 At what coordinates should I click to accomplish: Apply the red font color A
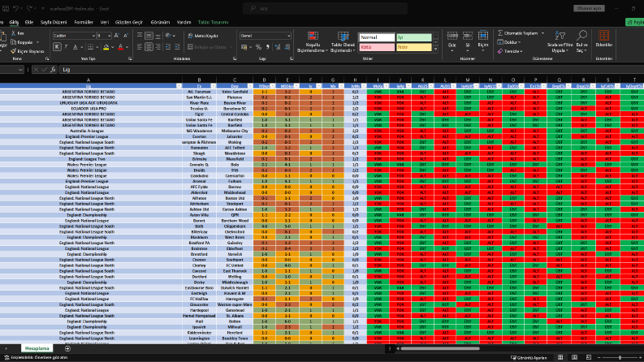pos(120,47)
